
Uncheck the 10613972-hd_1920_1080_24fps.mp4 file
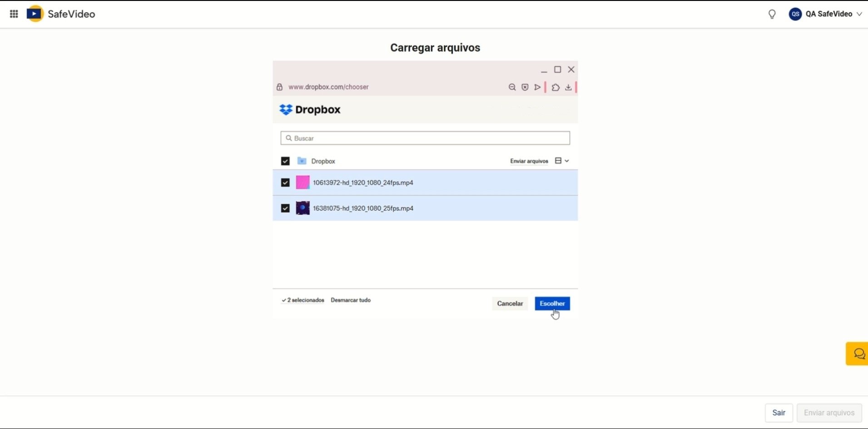(285, 182)
